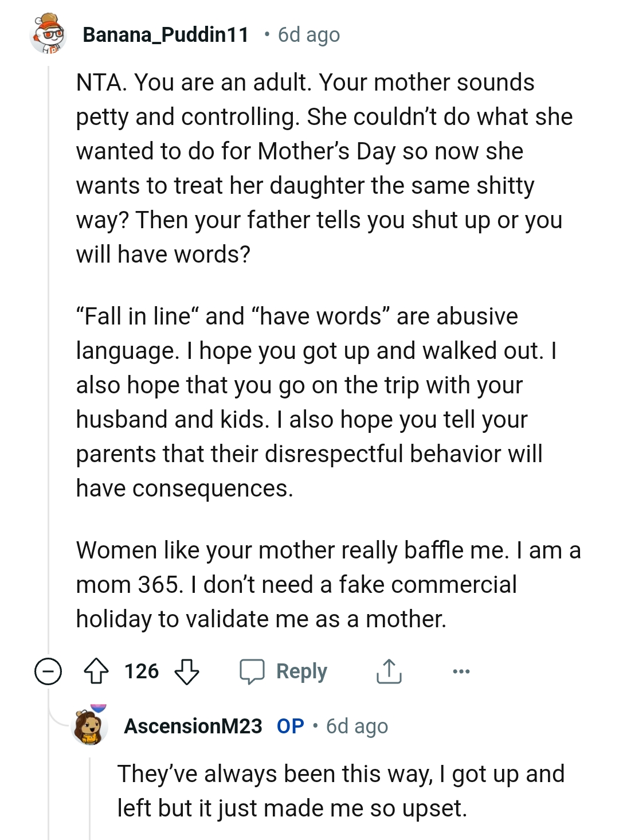Screen dimensions: 619x840
Task: View AscensionM23's profile by clicking their name
Action: tap(192, 726)
